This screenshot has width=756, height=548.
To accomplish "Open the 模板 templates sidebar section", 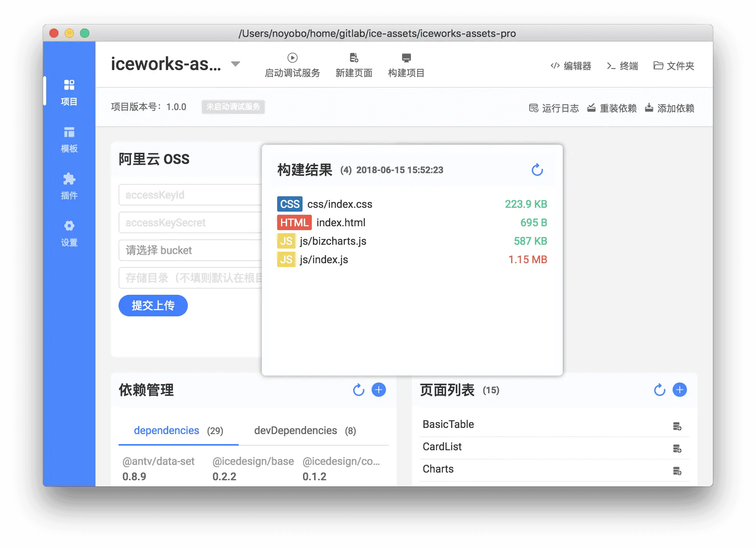I will tap(69, 140).
